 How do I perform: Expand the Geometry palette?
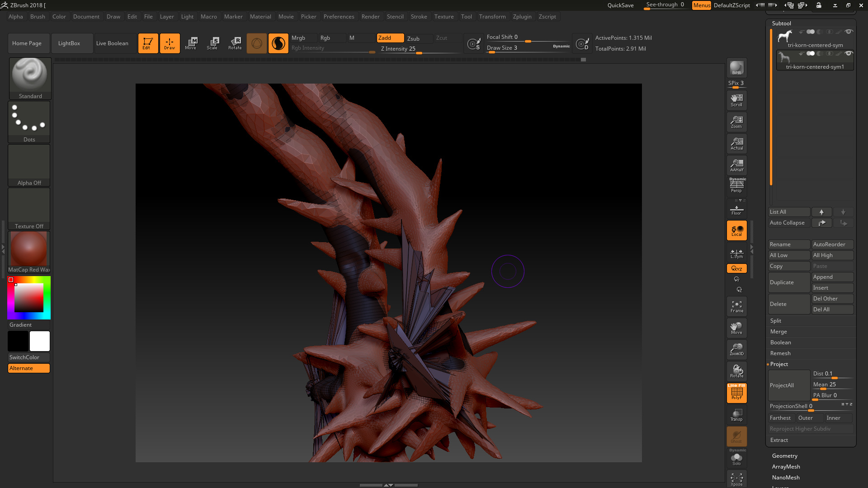coord(784,456)
